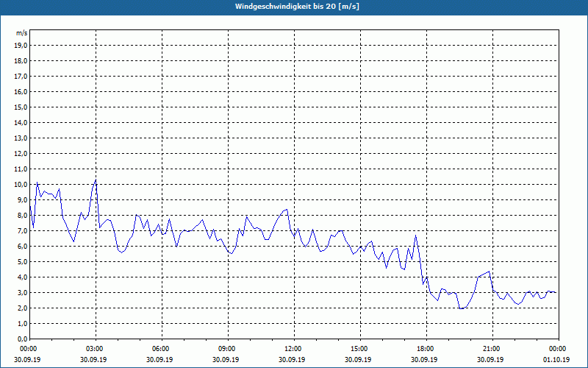The width and height of the screenshot is (588, 368).
Task: Select the 3,0 y-axis label
Action: tap(23, 292)
